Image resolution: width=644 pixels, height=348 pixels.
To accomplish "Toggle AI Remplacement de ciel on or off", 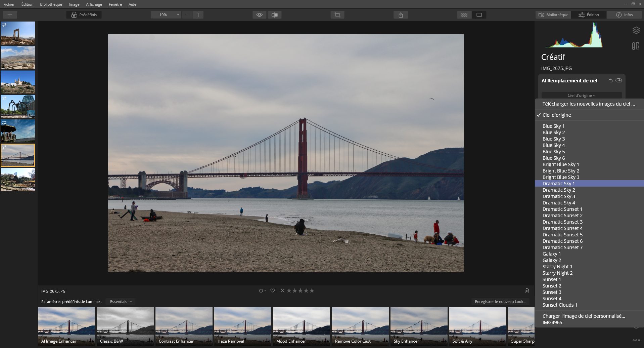I will pyautogui.click(x=619, y=81).
